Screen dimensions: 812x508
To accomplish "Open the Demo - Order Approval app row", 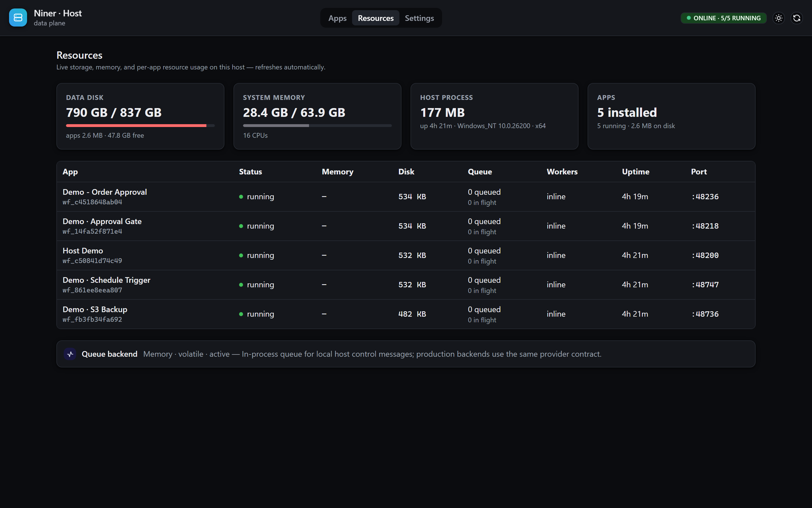I will (406, 196).
